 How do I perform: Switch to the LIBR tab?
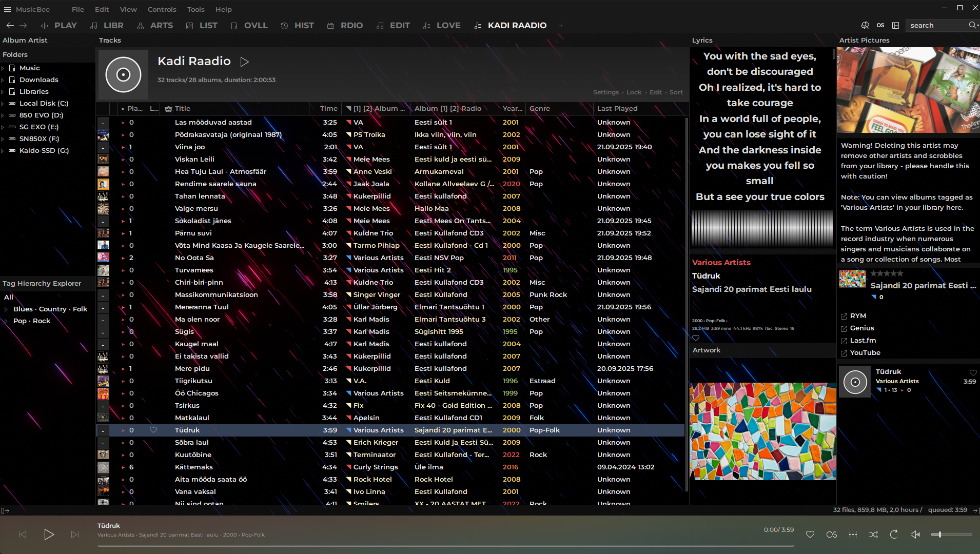click(x=107, y=25)
